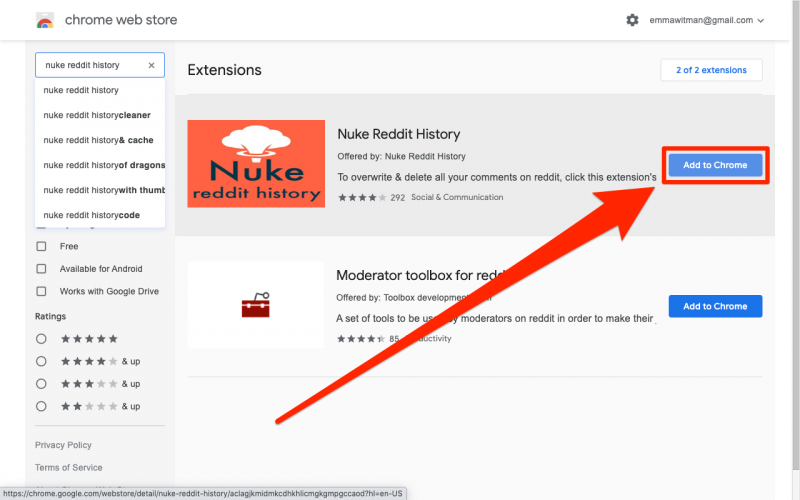Select the suggestion "nuke reddit history with thumb"
Image resolution: width=800 pixels, height=500 pixels.
pyautogui.click(x=100, y=190)
